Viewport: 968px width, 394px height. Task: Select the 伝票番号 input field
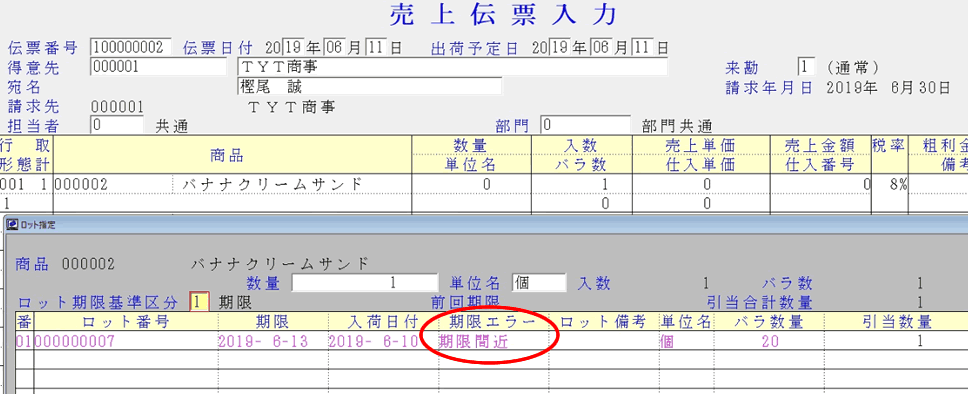(130, 48)
